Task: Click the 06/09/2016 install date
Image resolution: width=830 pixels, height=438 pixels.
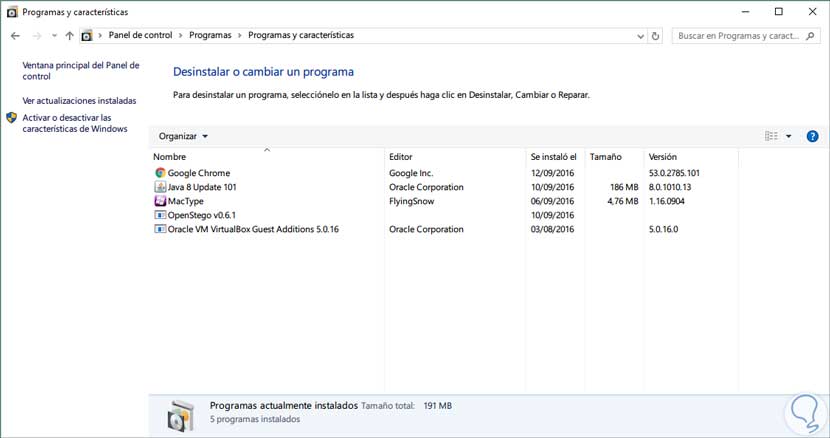Action: (x=552, y=201)
